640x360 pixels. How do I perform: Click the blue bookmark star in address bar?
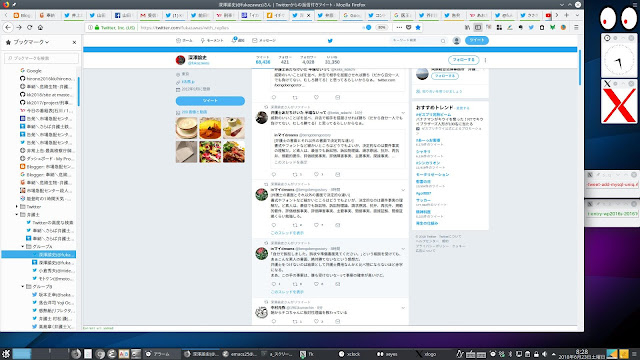418,27
